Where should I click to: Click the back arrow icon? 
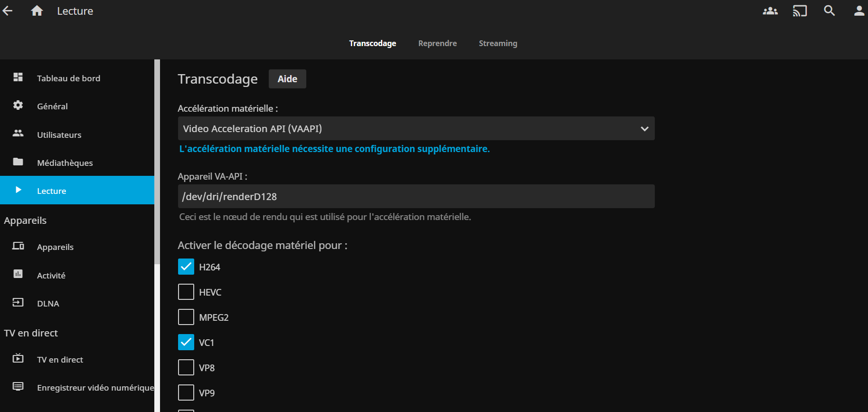pyautogui.click(x=8, y=11)
